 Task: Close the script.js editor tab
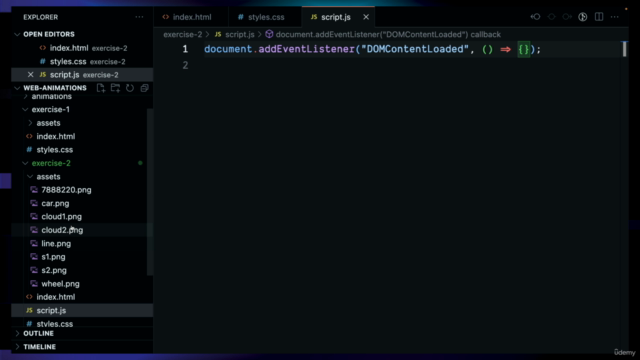pos(366,17)
